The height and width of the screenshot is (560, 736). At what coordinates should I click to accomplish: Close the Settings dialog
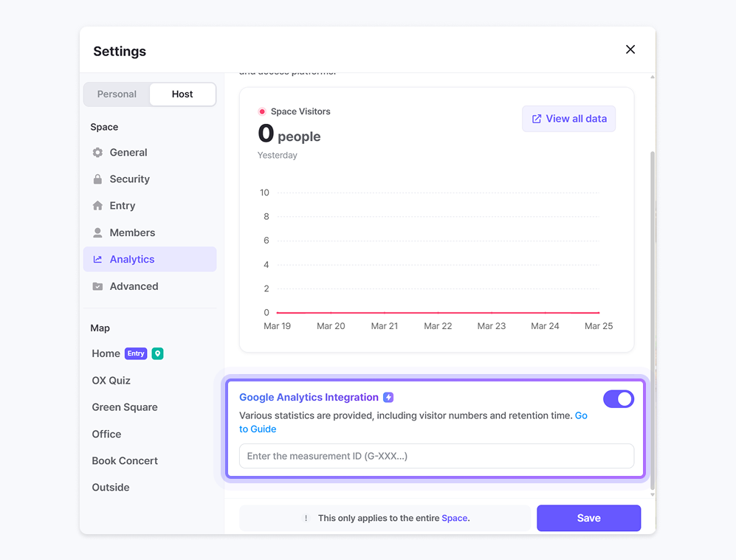point(630,49)
